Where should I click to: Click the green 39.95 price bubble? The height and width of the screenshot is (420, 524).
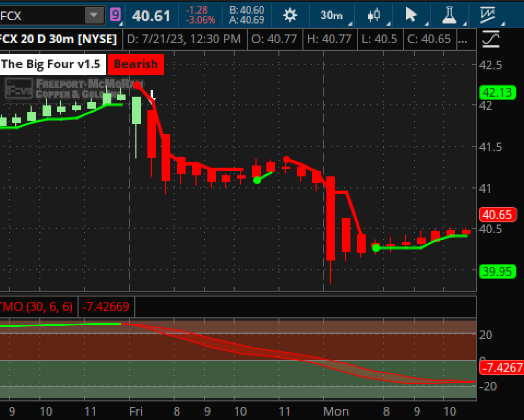[497, 271]
